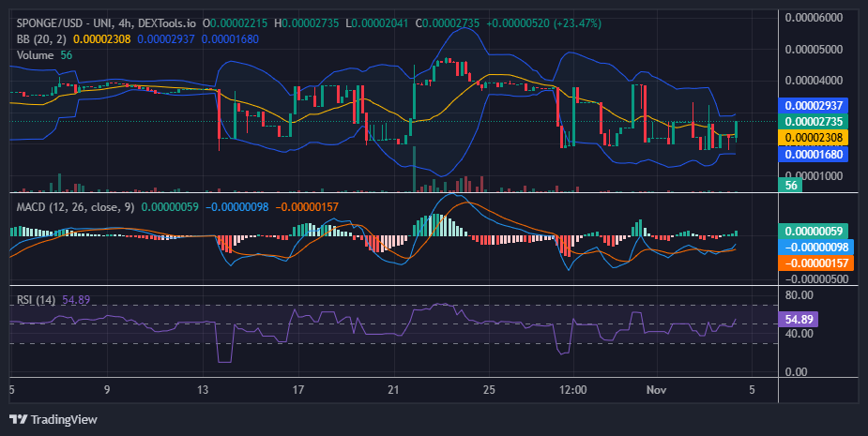Click the yellow 0.00002308 basis price tag
The height and width of the screenshot is (436, 868).
point(814,137)
